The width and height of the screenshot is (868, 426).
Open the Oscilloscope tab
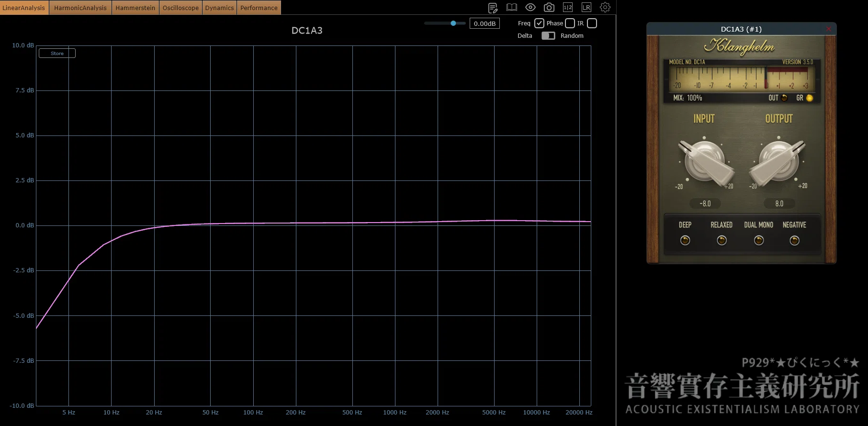(x=180, y=8)
